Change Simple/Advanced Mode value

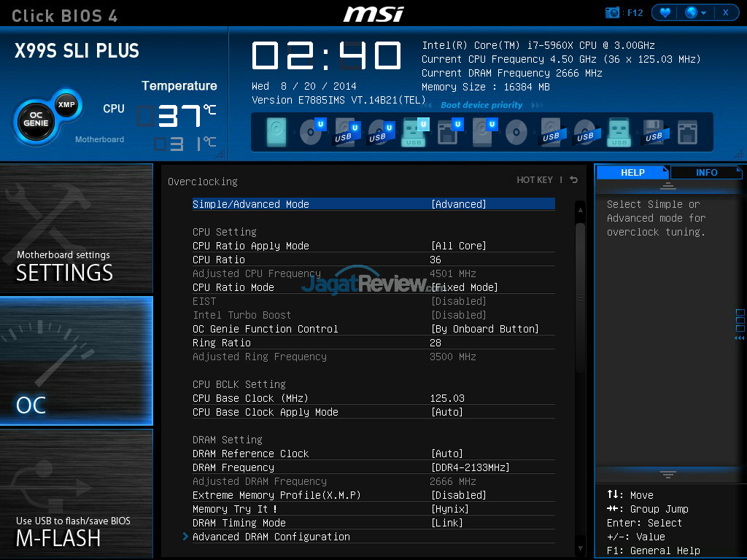point(459,204)
